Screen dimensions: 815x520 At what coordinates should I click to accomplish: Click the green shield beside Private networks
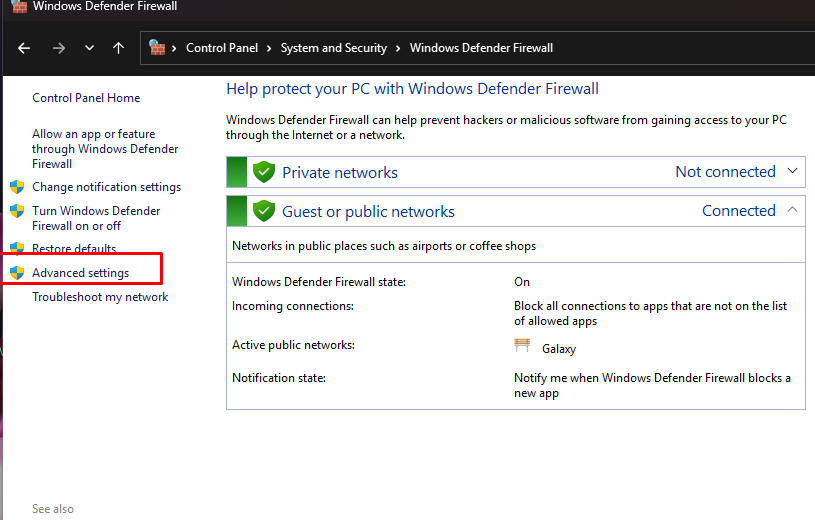click(x=264, y=172)
